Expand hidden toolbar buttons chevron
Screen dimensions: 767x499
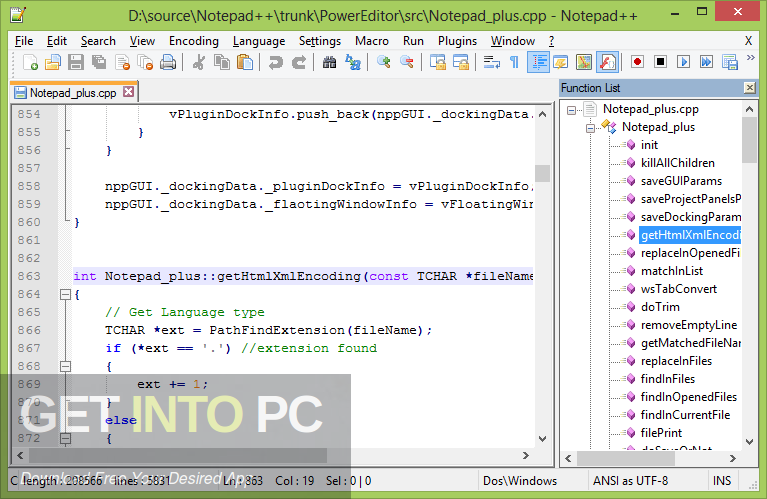751,58
